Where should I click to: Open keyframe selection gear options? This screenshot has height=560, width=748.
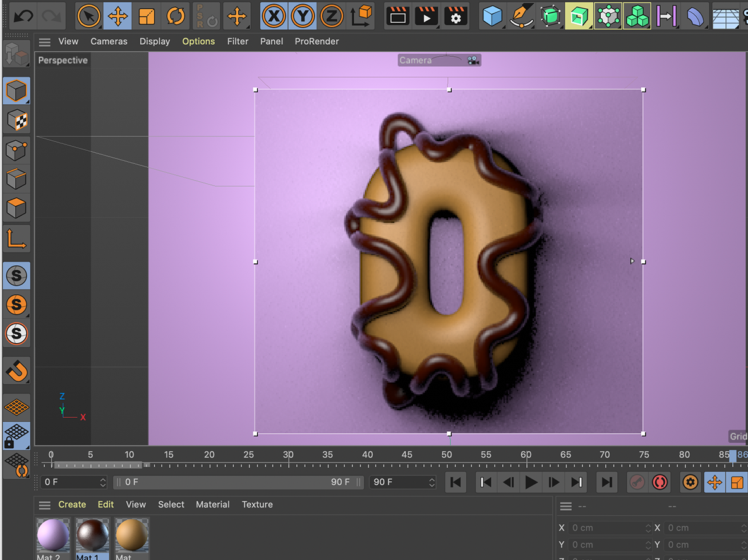690,482
